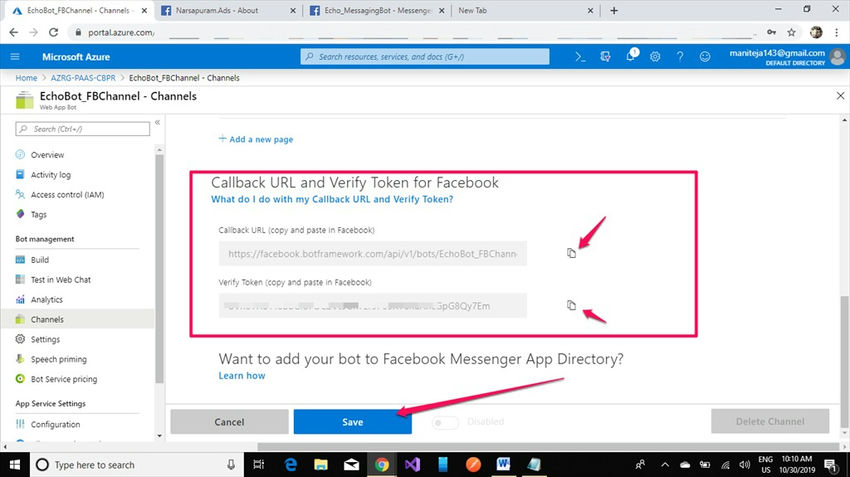Open 'What do I do with my Callback URL' link
Image resolution: width=850 pixels, height=477 pixels.
pos(332,199)
